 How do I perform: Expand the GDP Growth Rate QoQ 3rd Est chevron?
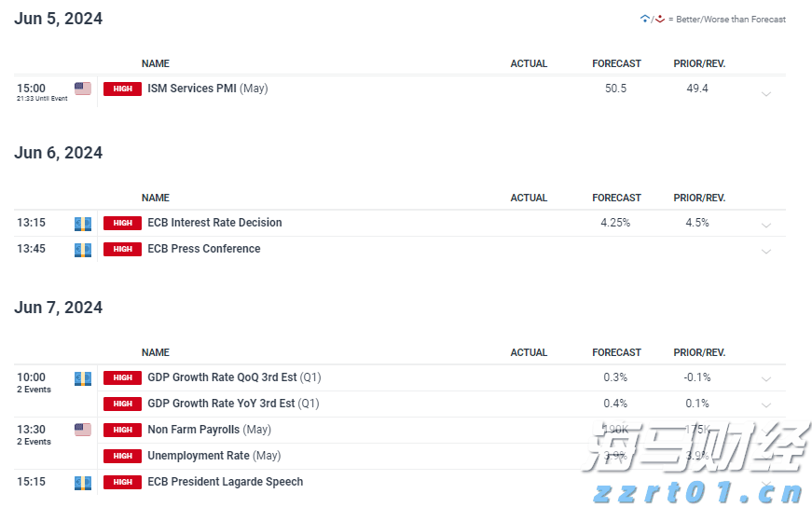[x=765, y=379]
